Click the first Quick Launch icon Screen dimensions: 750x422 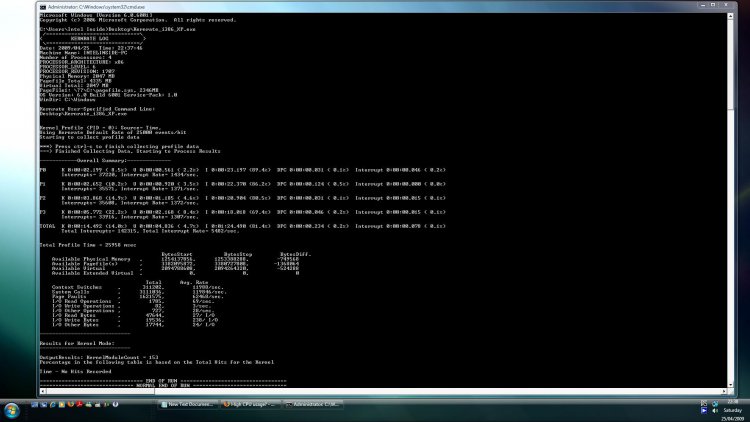click(x=34, y=404)
